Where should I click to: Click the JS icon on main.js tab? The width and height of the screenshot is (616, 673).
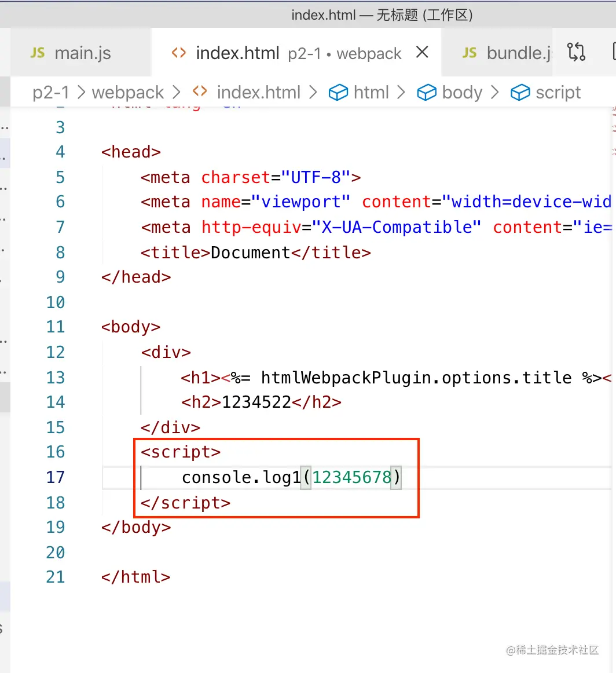coord(37,53)
